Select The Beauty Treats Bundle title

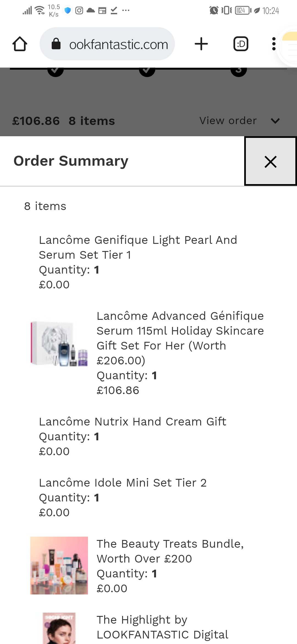[170, 551]
